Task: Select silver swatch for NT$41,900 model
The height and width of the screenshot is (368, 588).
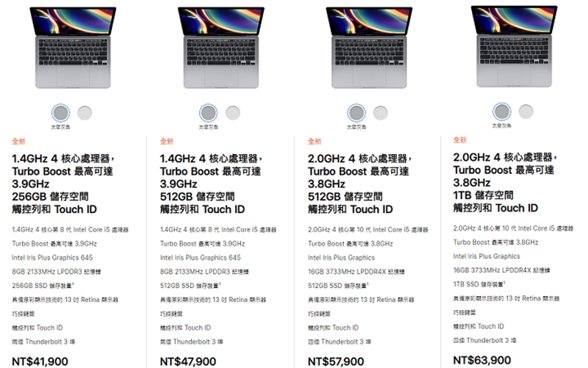Action: (x=85, y=113)
